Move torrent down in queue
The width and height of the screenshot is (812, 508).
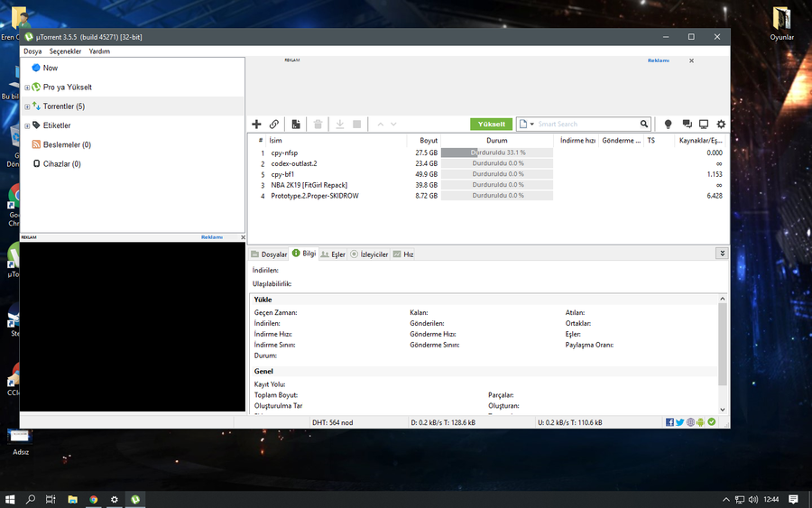tap(393, 125)
